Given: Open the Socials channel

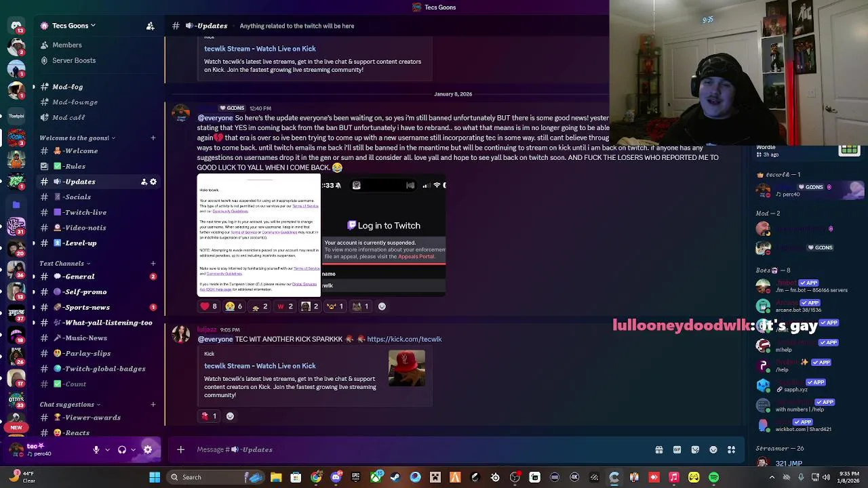Looking at the screenshot, I should click(x=98, y=197).
